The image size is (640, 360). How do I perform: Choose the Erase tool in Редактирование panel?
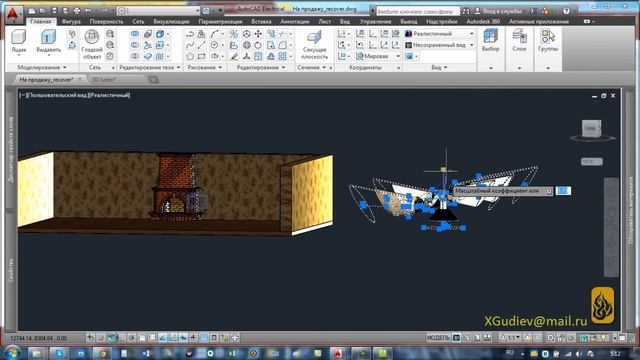(x=233, y=56)
